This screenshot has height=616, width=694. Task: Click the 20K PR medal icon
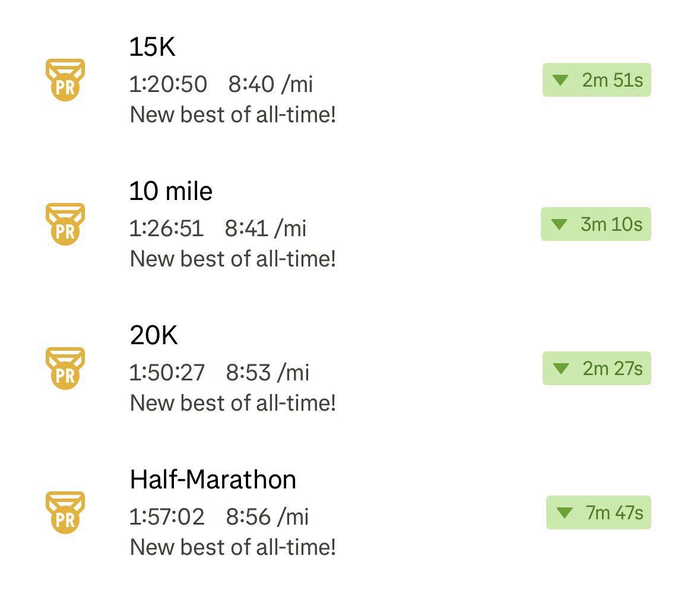point(65,369)
